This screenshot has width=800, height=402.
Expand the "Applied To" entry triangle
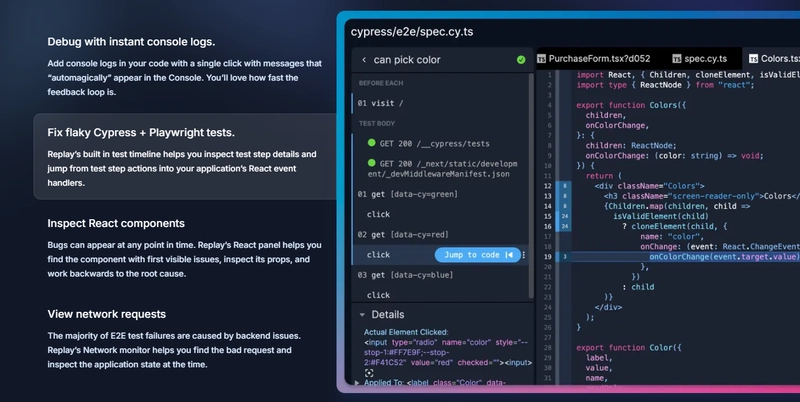(x=357, y=383)
